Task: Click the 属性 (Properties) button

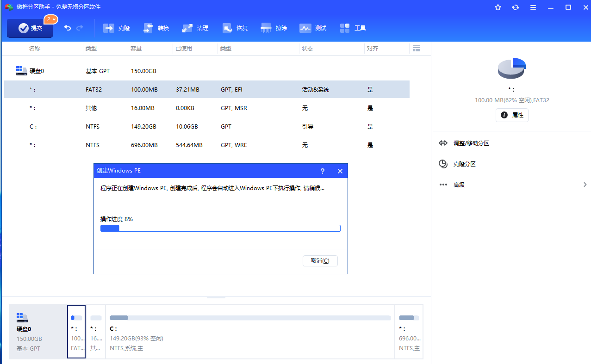Action: pos(512,115)
